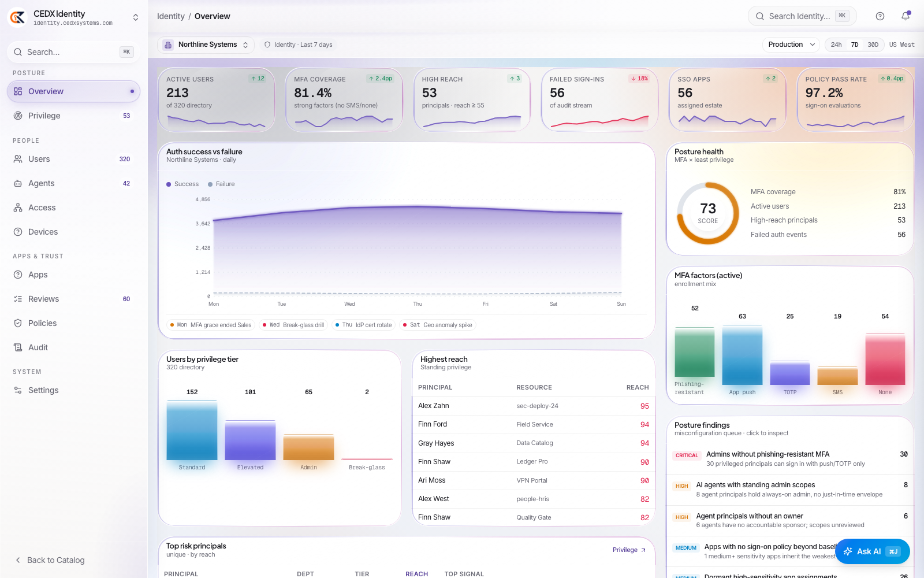Viewport: 924px width, 578px height.
Task: Select the Ari Moss VPN Portal row
Action: [x=534, y=480]
